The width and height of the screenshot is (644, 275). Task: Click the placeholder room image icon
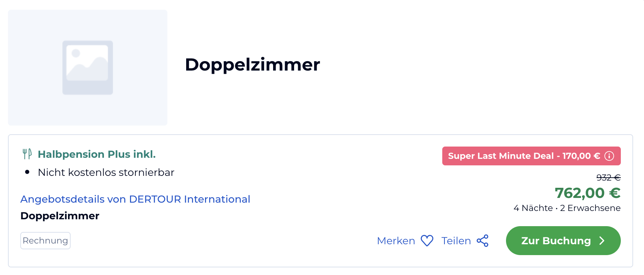(88, 68)
